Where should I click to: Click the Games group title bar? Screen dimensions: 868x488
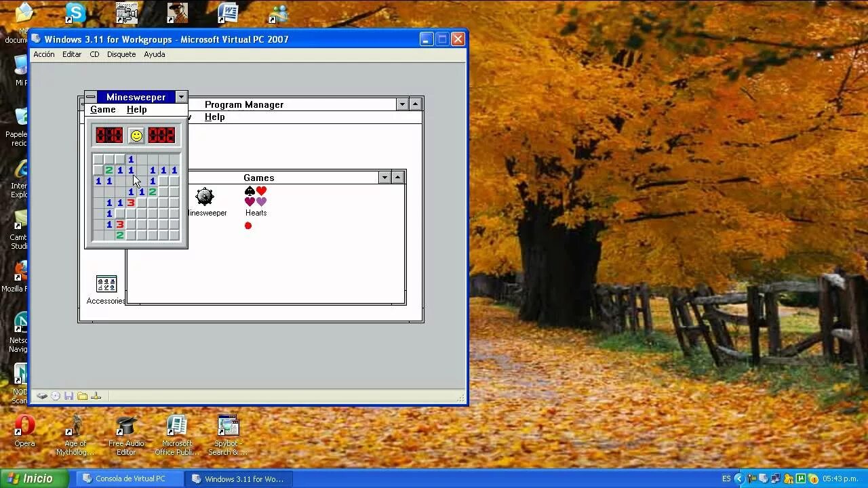(x=258, y=178)
